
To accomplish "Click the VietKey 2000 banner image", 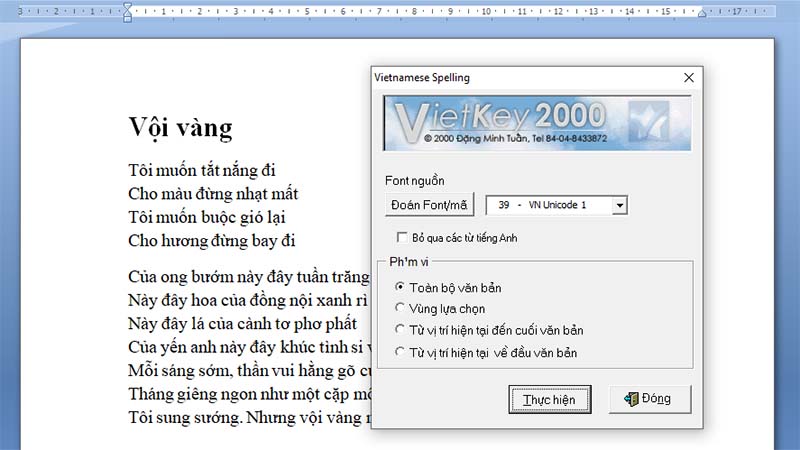I will click(x=537, y=123).
